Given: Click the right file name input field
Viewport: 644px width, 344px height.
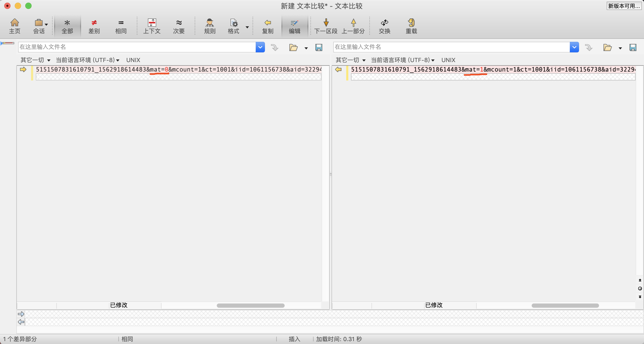Looking at the screenshot, I should (451, 47).
